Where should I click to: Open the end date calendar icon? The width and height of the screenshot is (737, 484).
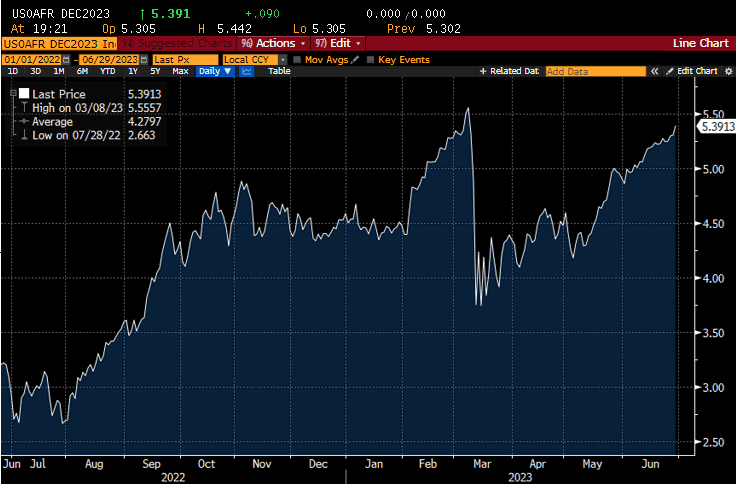coord(144,59)
